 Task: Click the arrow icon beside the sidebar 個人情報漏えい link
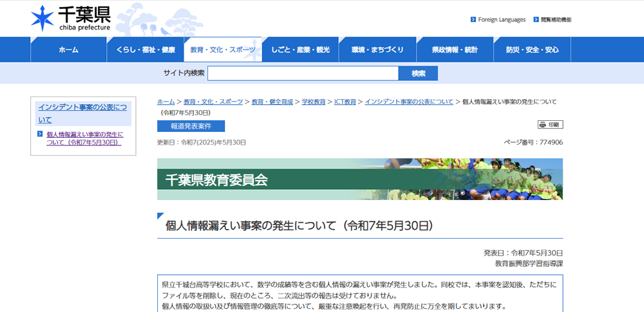coord(40,134)
